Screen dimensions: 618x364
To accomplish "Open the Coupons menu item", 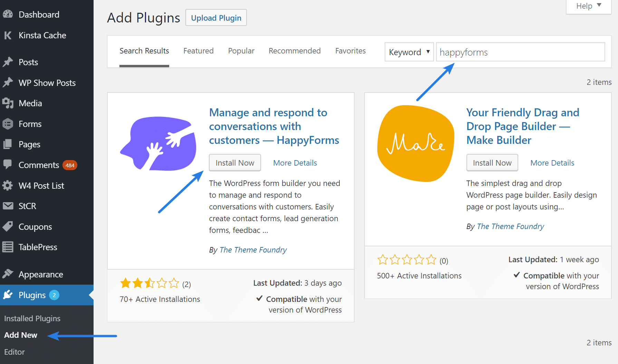I will coord(47,227).
